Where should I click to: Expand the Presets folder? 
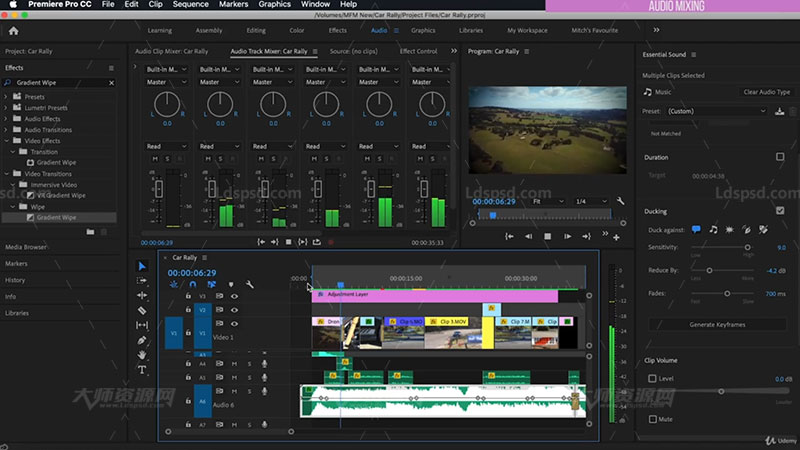(x=6, y=96)
